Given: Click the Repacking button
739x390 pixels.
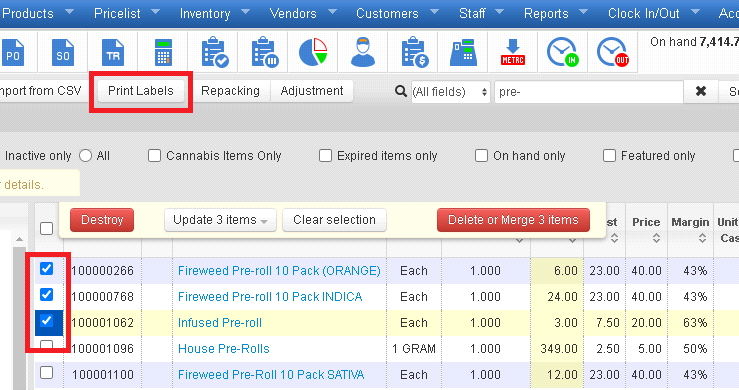Looking at the screenshot, I should click(x=230, y=91).
